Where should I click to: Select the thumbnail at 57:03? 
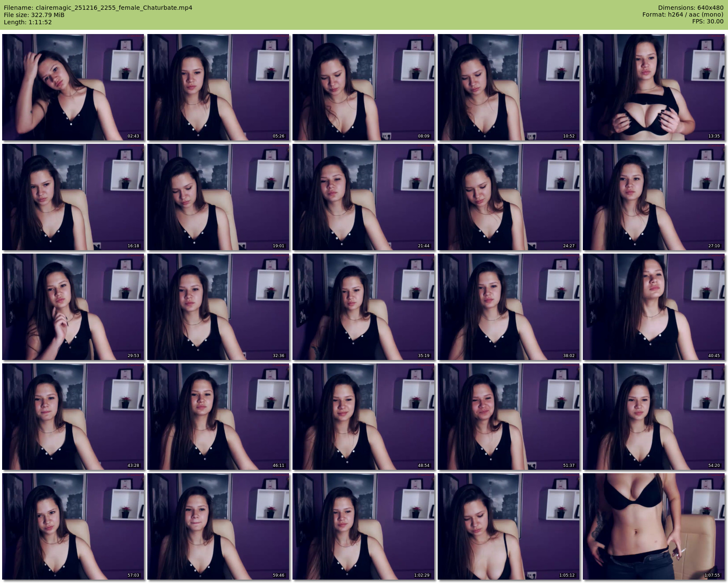73,526
